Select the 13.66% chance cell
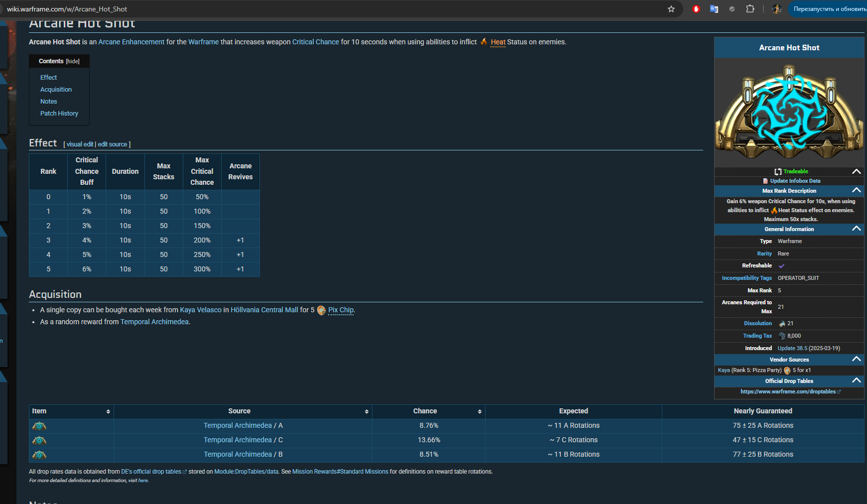 coord(429,440)
